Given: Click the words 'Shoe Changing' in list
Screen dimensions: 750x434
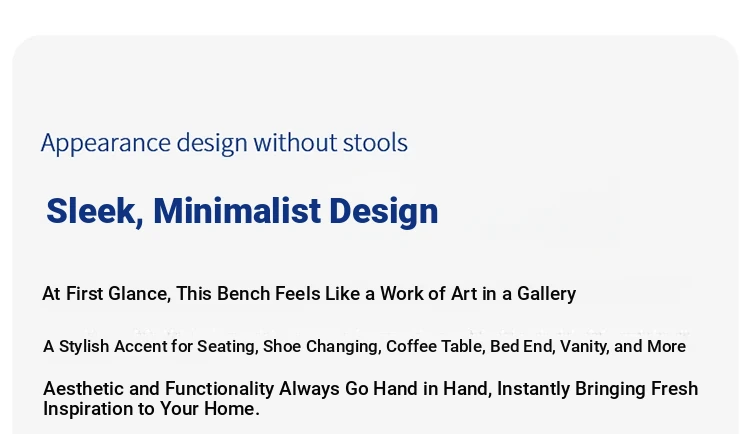Looking at the screenshot, I should pyautogui.click(x=322, y=347).
